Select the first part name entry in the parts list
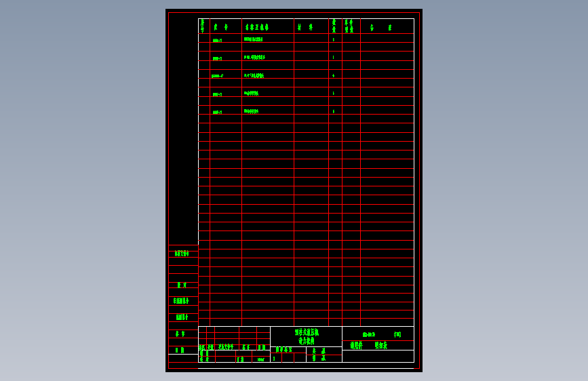588x381 pixels. 253,39
